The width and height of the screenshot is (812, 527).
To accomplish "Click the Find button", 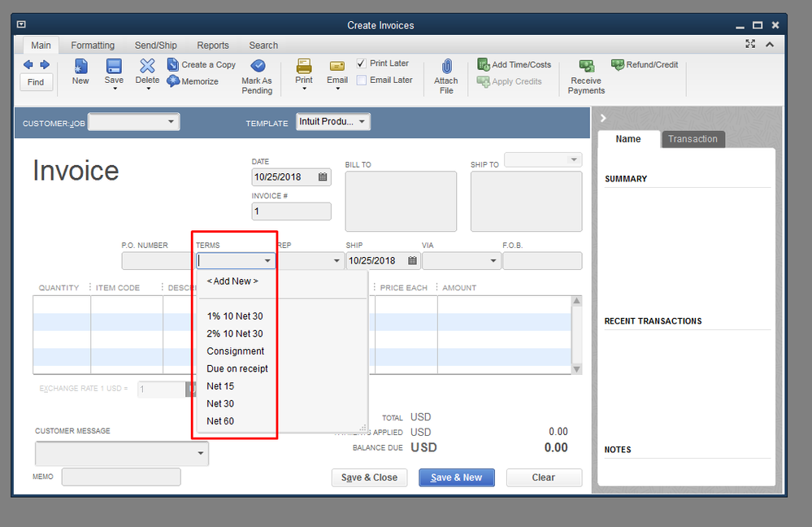I will pyautogui.click(x=36, y=82).
